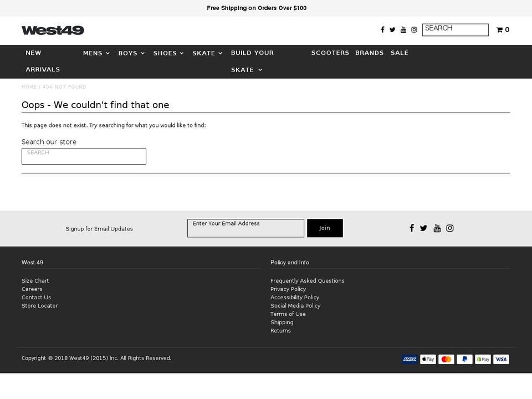Screen dimensions: 532x399
Task: Visit YouTube from the newsletter bar icon
Action: [437, 228]
